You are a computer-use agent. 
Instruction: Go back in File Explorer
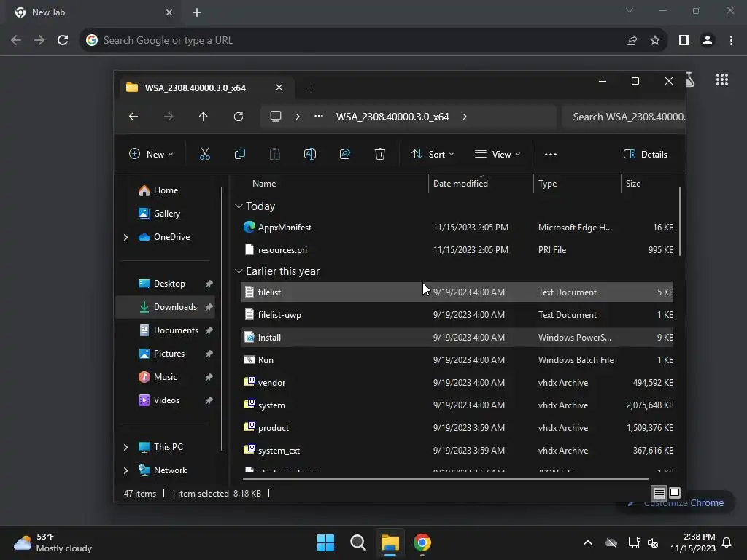coord(133,117)
